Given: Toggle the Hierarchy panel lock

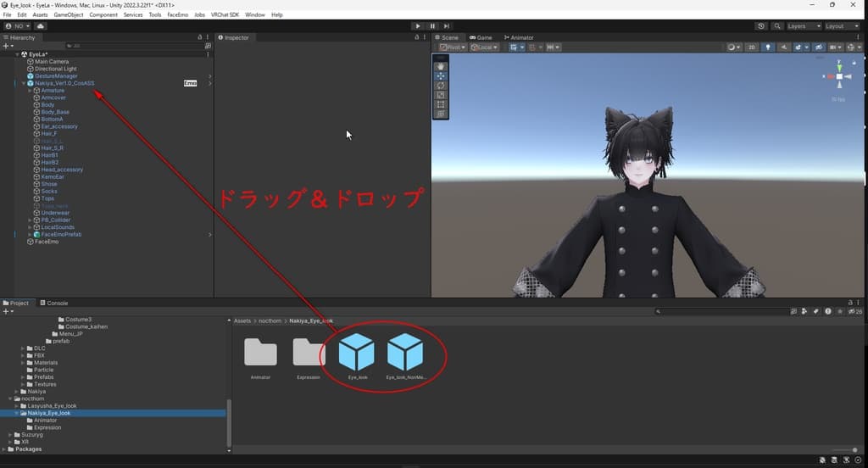Looking at the screenshot, I should coord(200,37).
